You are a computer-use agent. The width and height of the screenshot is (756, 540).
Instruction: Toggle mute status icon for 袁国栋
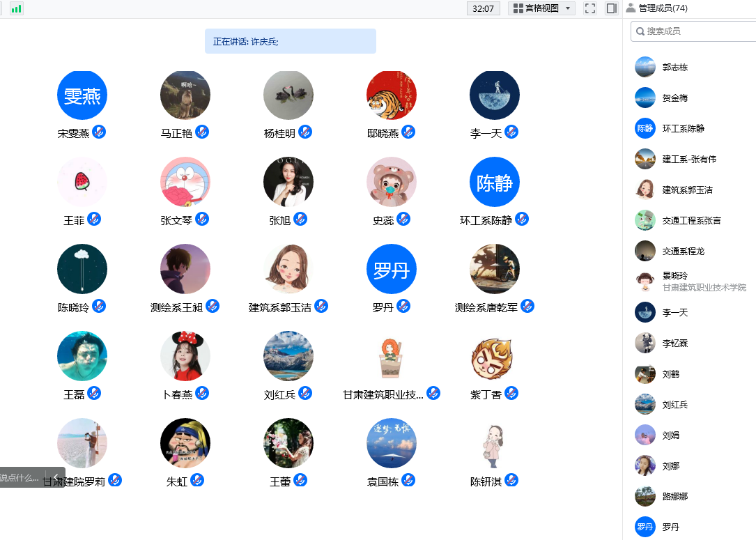408,481
